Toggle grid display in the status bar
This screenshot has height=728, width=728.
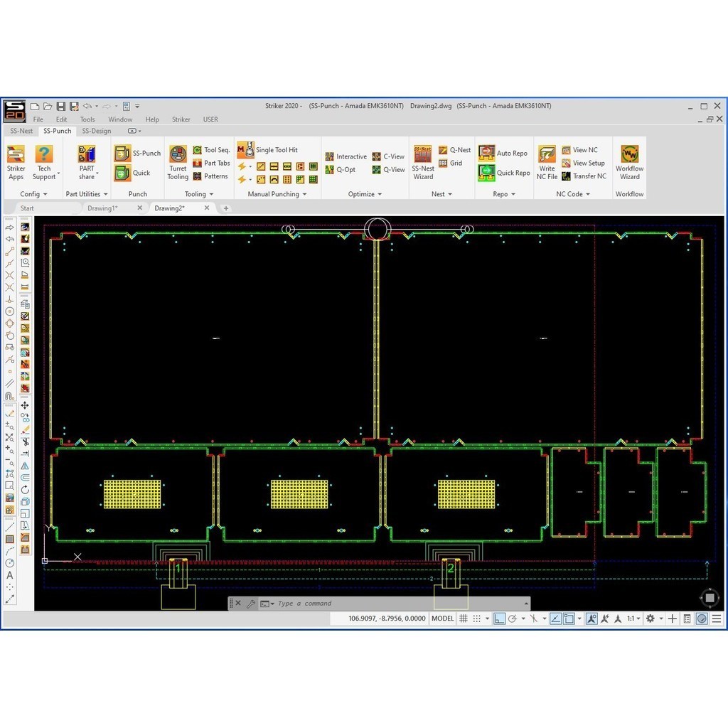pyautogui.click(x=464, y=619)
